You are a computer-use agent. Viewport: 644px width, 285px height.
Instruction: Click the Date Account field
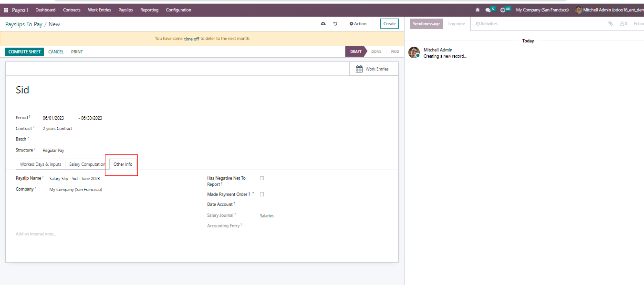(324, 204)
